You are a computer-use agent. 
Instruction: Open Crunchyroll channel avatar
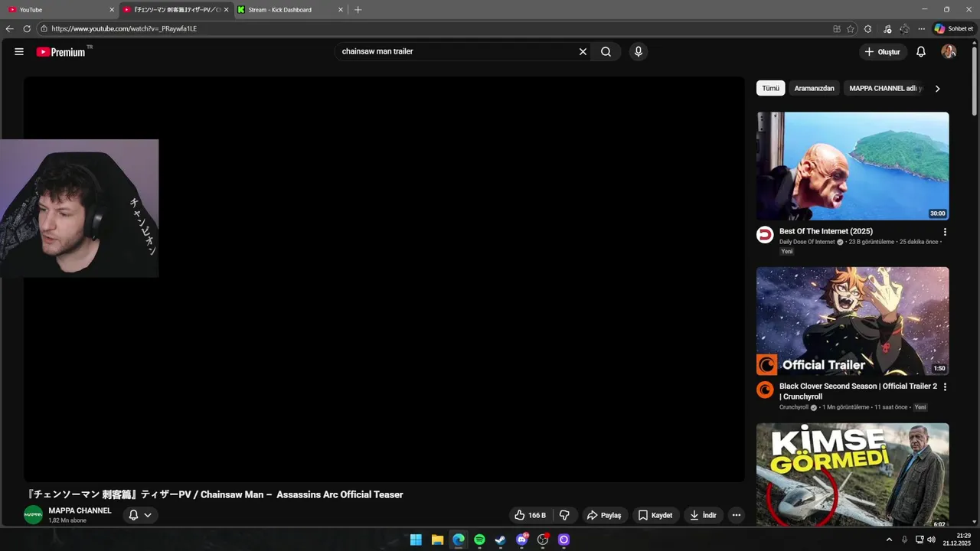coord(765,390)
